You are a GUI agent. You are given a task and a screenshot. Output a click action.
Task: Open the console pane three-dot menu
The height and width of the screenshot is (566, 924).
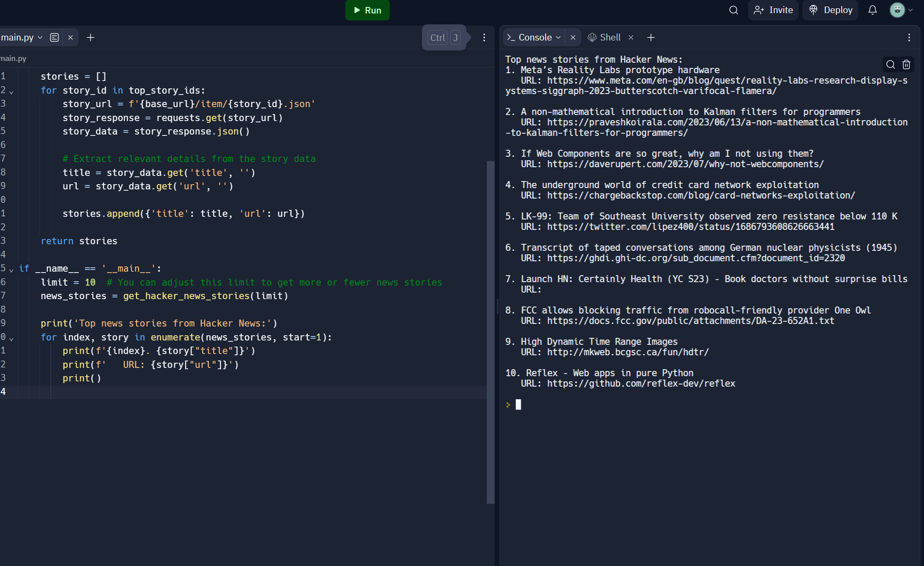pos(909,37)
